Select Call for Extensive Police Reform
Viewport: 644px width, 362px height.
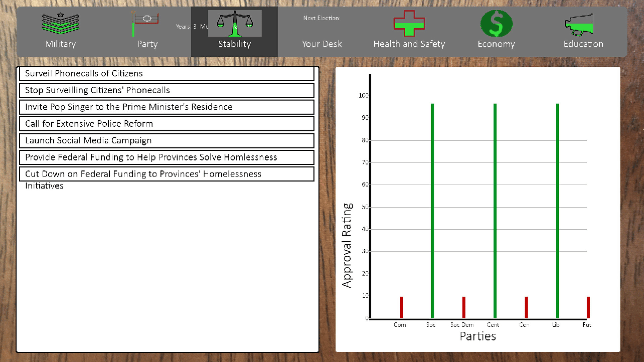[167, 124]
